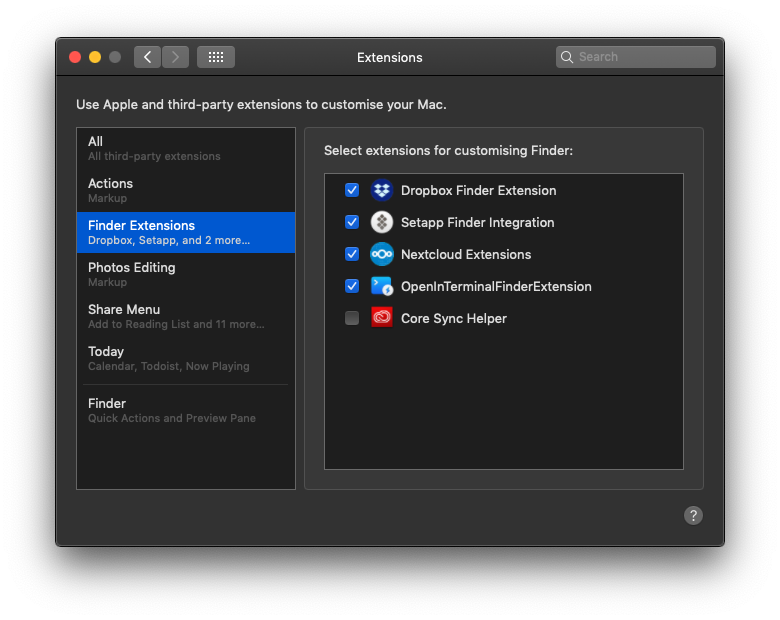
Task: Close the Extensions window with red button
Action: 75,57
